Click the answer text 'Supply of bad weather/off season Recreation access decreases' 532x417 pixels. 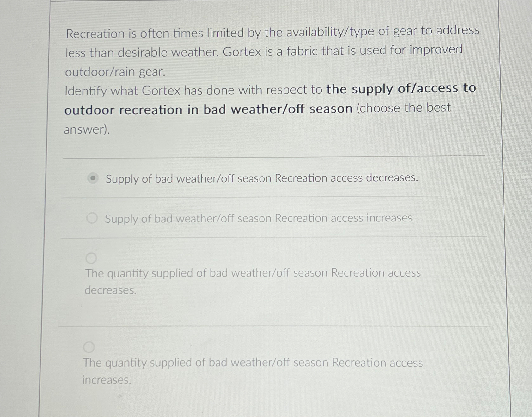[x=262, y=179]
